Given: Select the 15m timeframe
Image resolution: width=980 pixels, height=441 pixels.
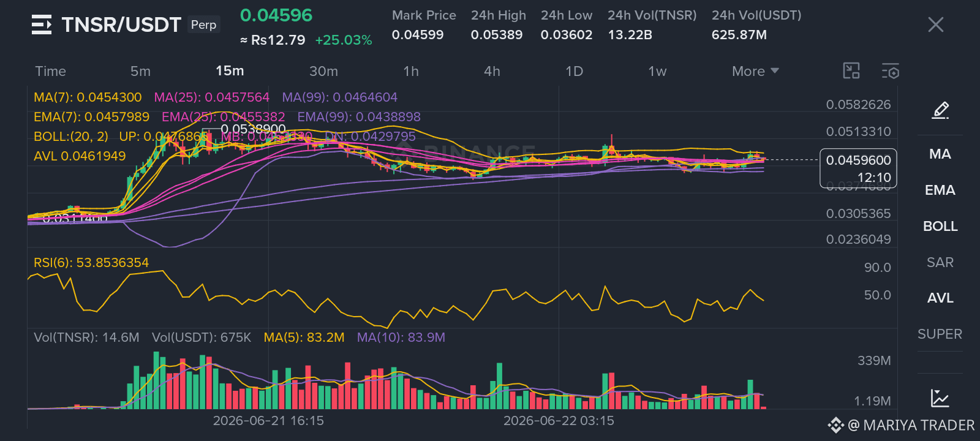Looking at the screenshot, I should [x=230, y=71].
